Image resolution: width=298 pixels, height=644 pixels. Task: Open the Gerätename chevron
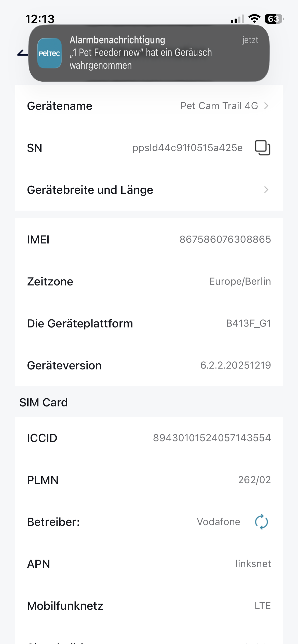pyautogui.click(x=266, y=106)
